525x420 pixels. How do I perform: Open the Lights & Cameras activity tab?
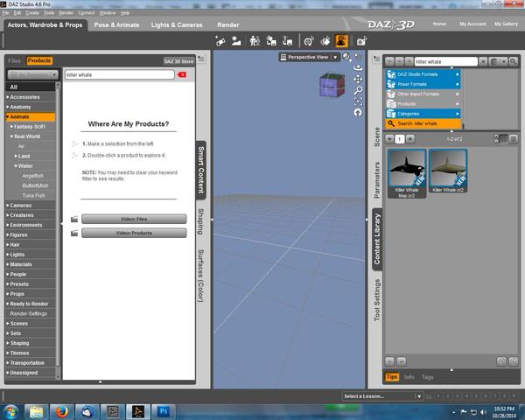[x=177, y=25]
